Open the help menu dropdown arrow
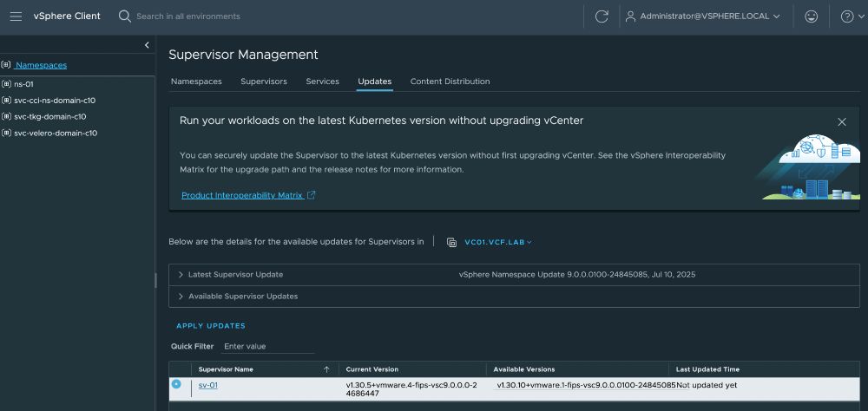Viewport: 868px width, 411px height. point(859,16)
